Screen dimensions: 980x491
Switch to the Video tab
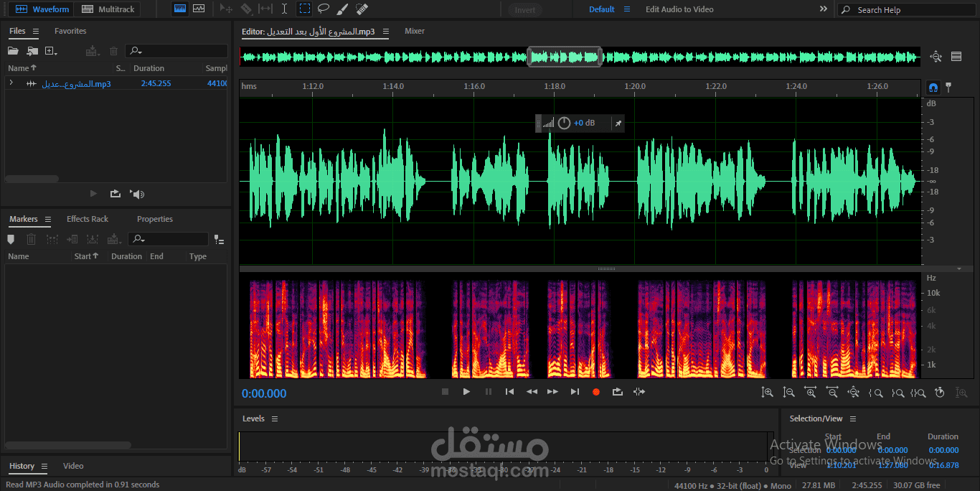click(73, 466)
